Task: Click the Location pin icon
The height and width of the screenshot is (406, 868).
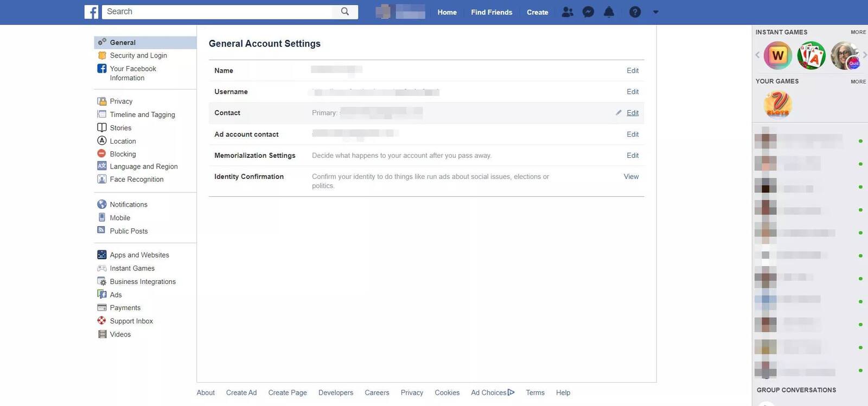Action: click(101, 140)
